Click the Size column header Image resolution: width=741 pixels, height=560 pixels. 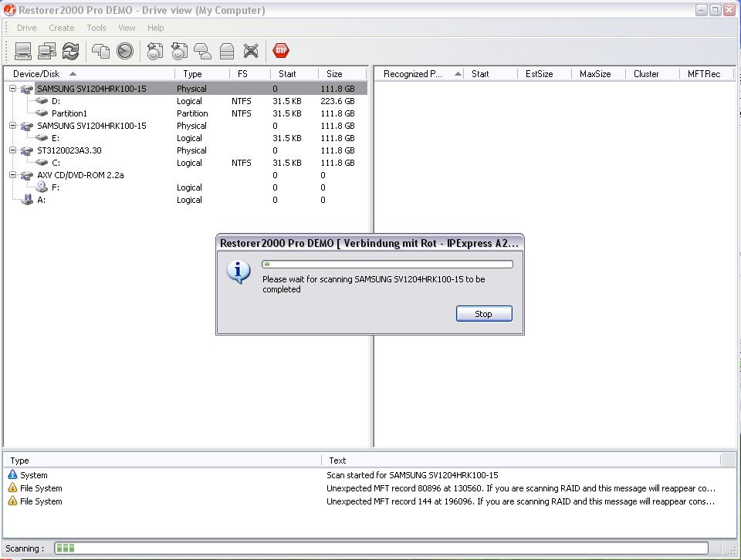pyautogui.click(x=342, y=73)
